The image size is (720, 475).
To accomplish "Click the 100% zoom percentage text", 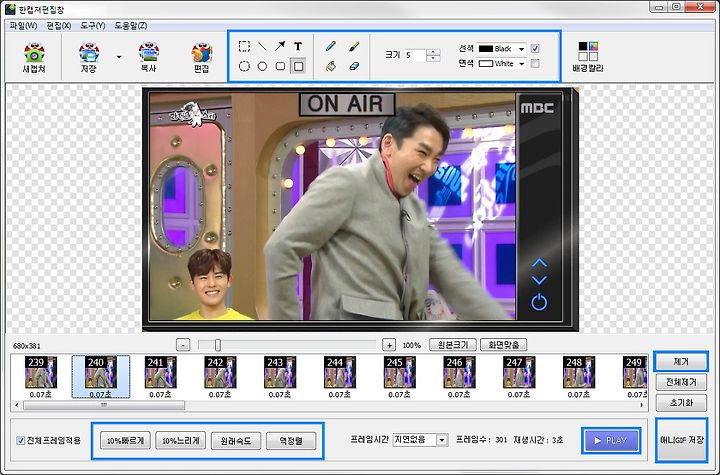I will pyautogui.click(x=411, y=345).
